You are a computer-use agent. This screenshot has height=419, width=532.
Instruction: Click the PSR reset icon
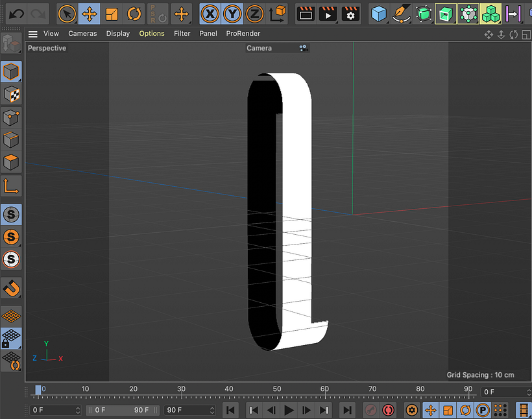[x=158, y=14]
